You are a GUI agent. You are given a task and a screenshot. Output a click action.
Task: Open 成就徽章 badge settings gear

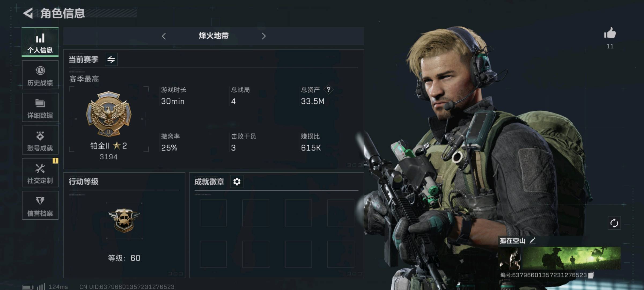[237, 182]
